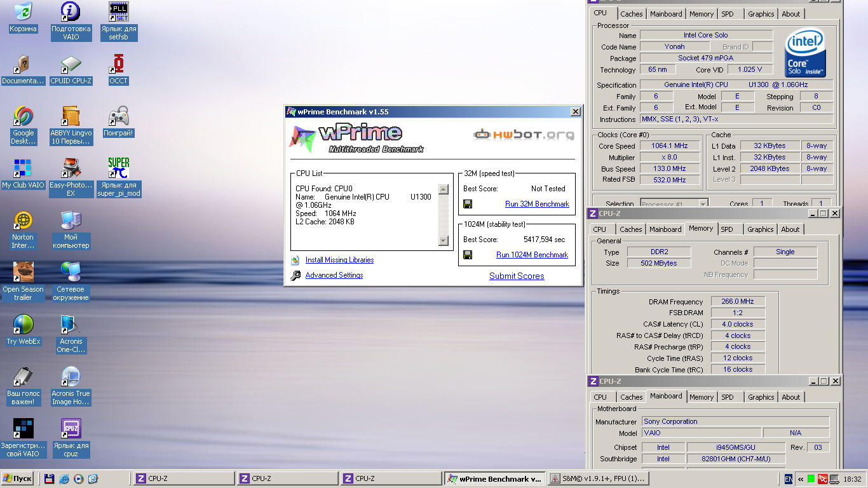Image resolution: width=868 pixels, height=488 pixels.
Task: Click the Run 1024M Benchmark link
Action: pos(532,255)
